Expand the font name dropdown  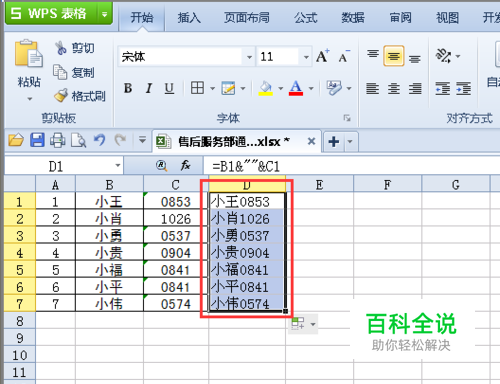point(249,57)
